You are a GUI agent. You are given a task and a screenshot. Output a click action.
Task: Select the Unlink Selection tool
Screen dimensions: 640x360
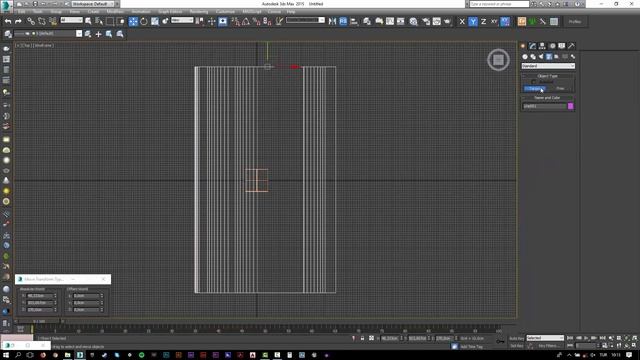[42, 21]
